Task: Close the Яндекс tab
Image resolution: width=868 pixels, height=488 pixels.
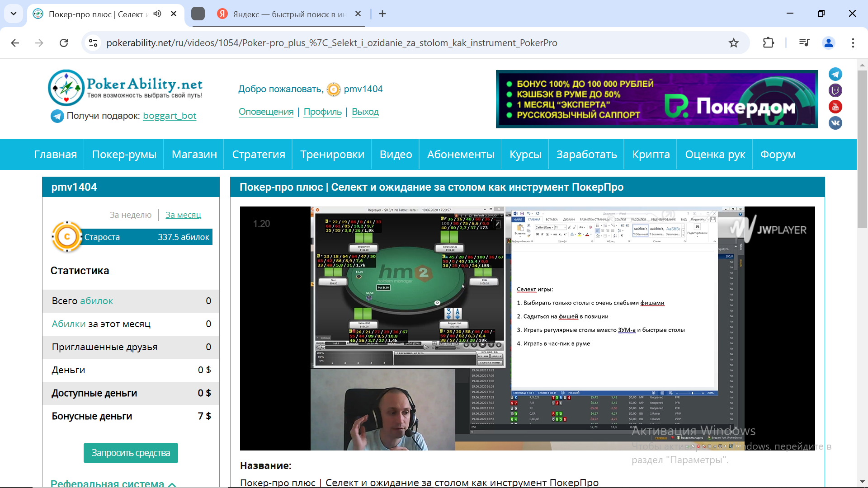Action: click(358, 14)
